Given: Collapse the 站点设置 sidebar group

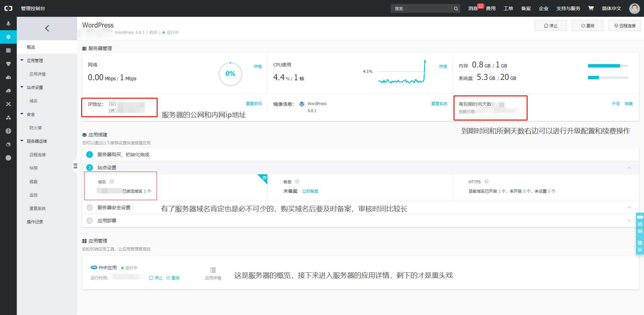Looking at the screenshot, I should [x=22, y=87].
